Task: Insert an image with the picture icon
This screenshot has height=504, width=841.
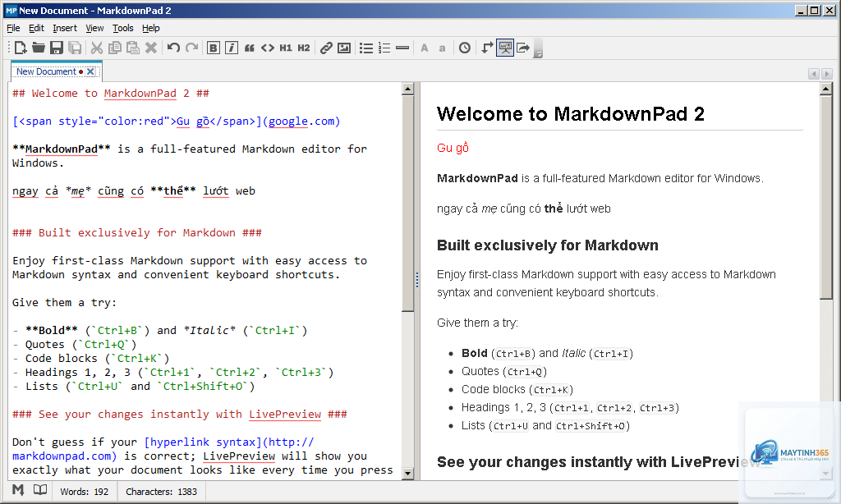Action: [344, 48]
